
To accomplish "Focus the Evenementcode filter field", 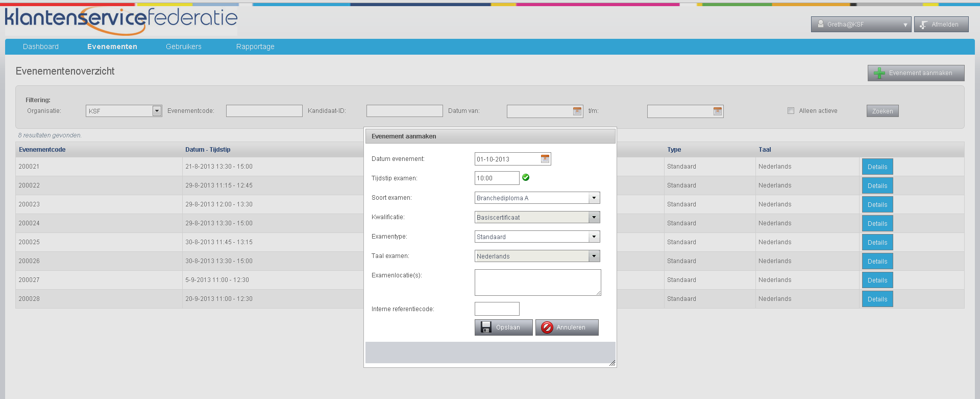I will coord(264,111).
